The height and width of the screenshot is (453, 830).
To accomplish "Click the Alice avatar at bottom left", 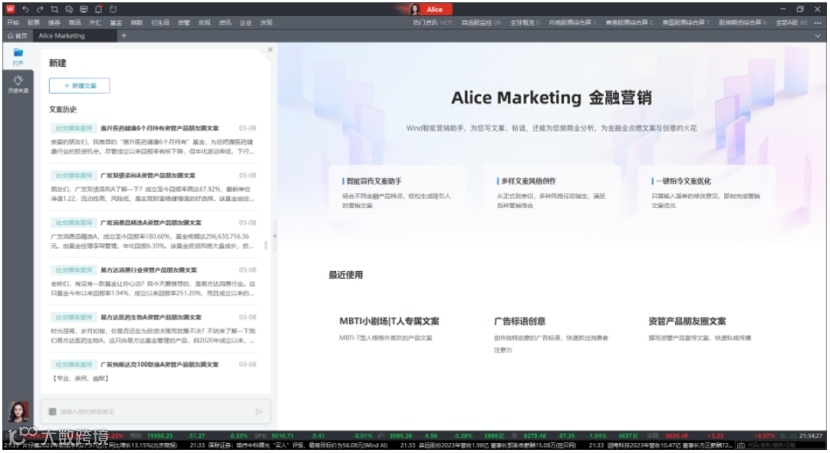I will coord(19,412).
